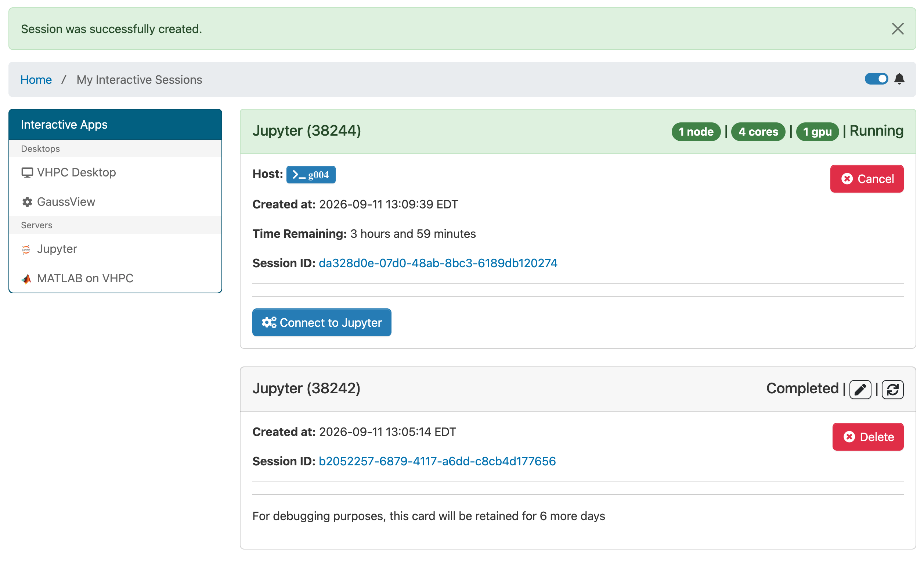Click the 4 cores badge
Viewport: 924px width, 569px height.
click(x=758, y=132)
